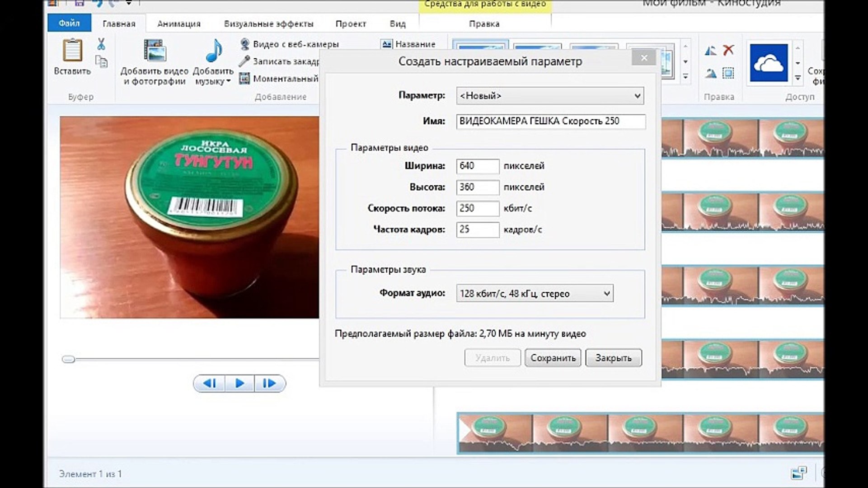Click the Имя text field
This screenshot has width=868, height=488.
point(551,121)
